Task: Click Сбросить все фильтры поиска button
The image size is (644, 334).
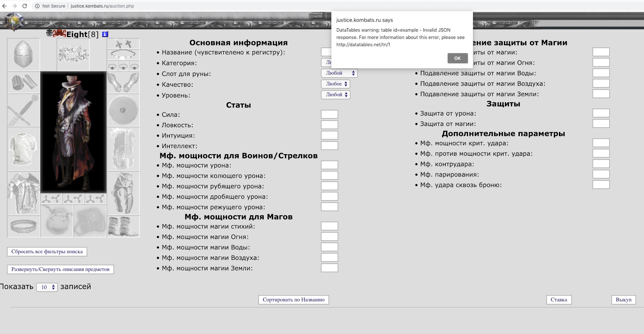Action: coord(47,252)
